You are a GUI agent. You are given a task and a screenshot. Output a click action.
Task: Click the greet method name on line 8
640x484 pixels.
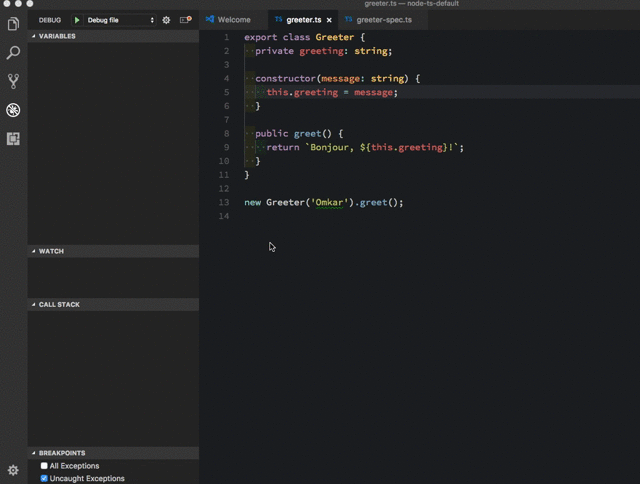(x=307, y=133)
